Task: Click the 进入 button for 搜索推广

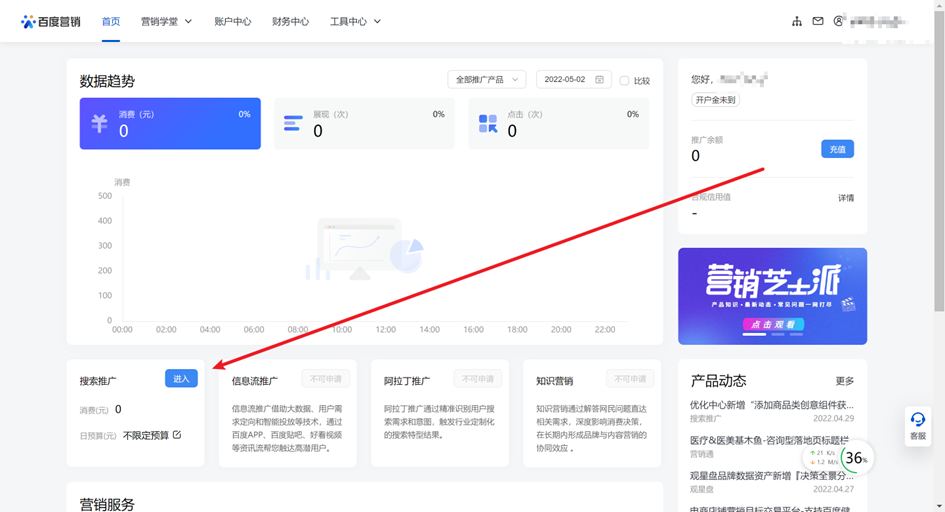Action: pos(181,378)
